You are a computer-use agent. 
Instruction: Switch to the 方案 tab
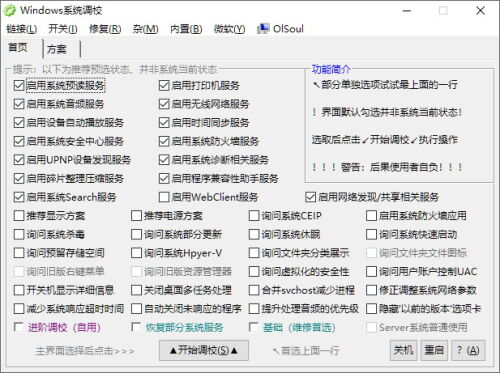(x=57, y=49)
